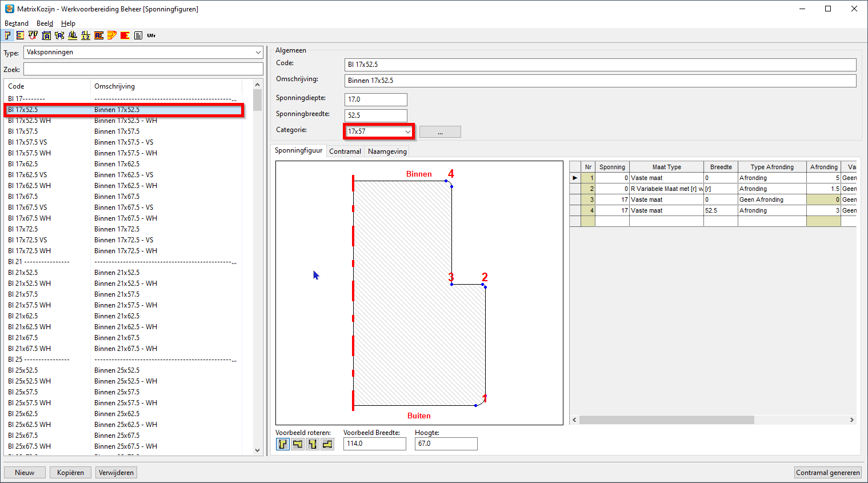
Task: Click the TT rotation toolbar icon
Action: pyautogui.click(x=33, y=35)
